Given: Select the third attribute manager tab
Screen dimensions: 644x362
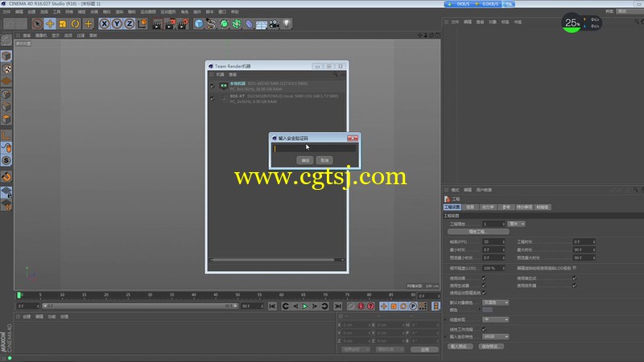Looking at the screenshot, I should (x=488, y=208).
